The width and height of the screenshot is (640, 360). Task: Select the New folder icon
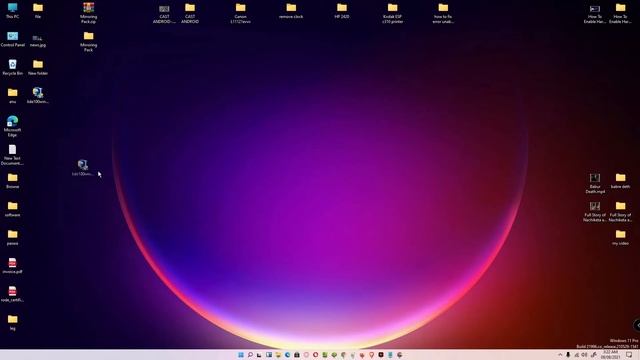[x=38, y=67]
